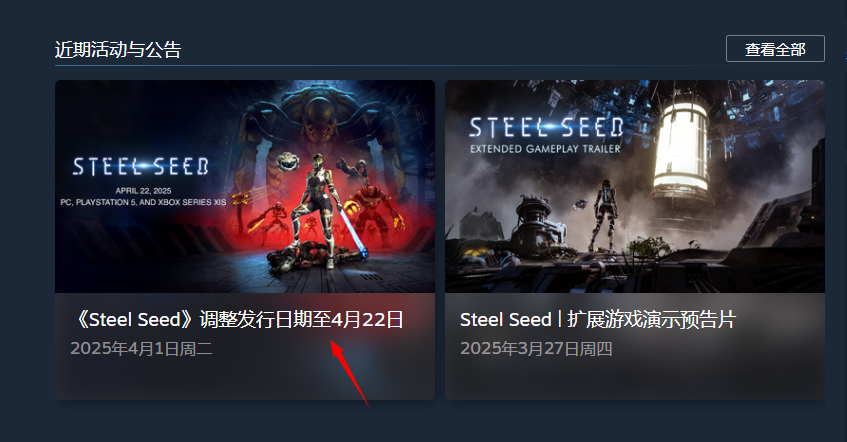Click the 2025年4月1日周二 date text
This screenshot has width=847, height=442.
tap(141, 349)
